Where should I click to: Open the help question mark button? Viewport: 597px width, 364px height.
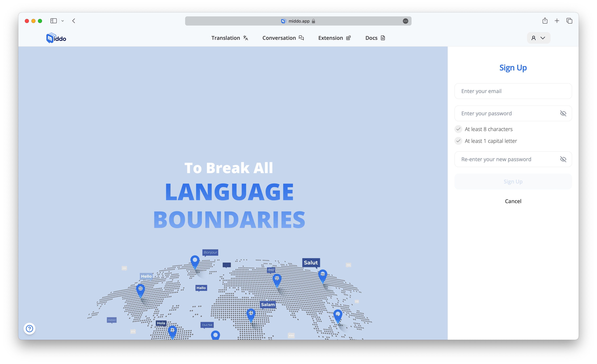[x=29, y=329]
